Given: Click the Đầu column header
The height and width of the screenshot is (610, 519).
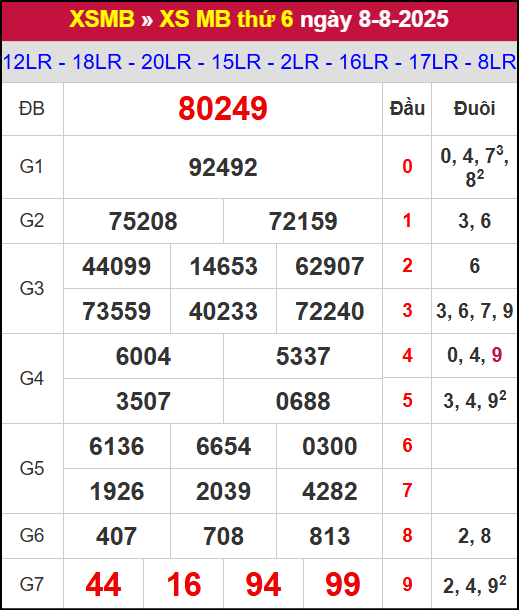Looking at the screenshot, I should click(407, 109).
